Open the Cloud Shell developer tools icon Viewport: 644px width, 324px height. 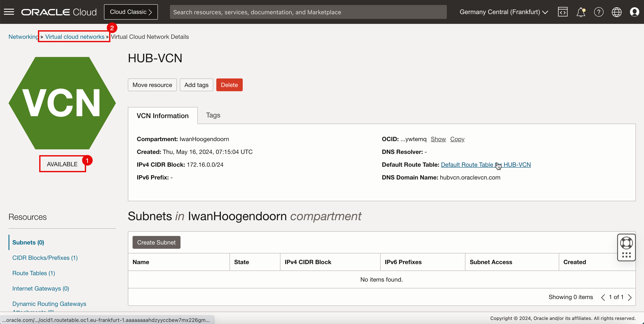point(563,12)
